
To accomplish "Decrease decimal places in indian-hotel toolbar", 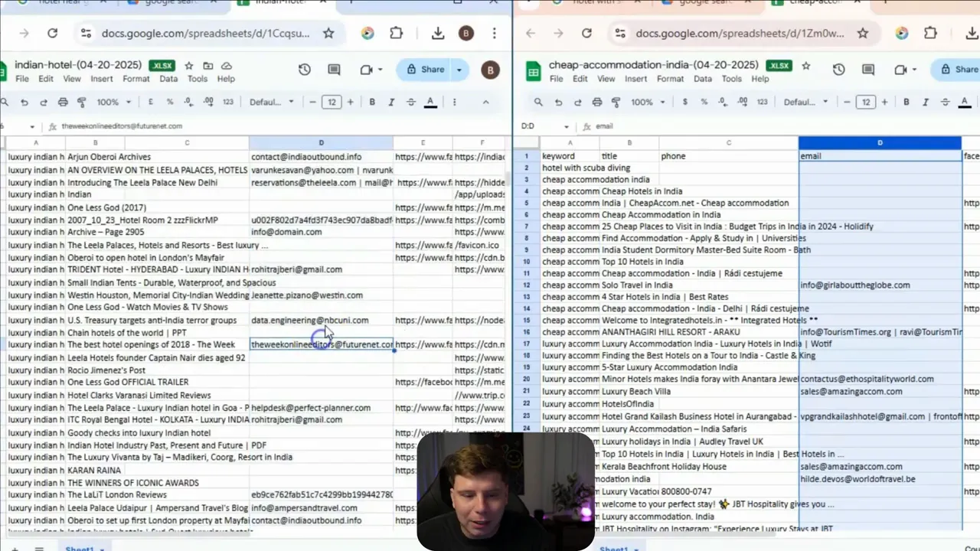I will tap(188, 102).
